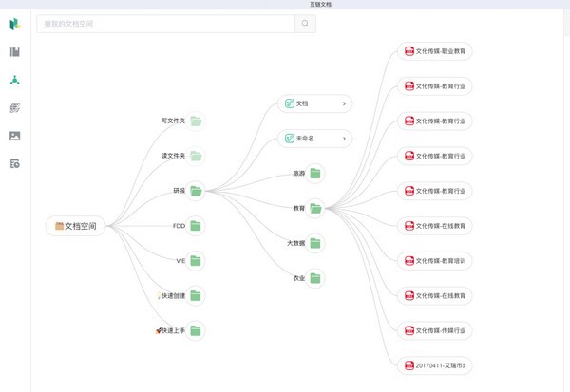Click the globe network sidebar icon
Image resolution: width=570 pixels, height=392 pixels.
pyautogui.click(x=15, y=108)
